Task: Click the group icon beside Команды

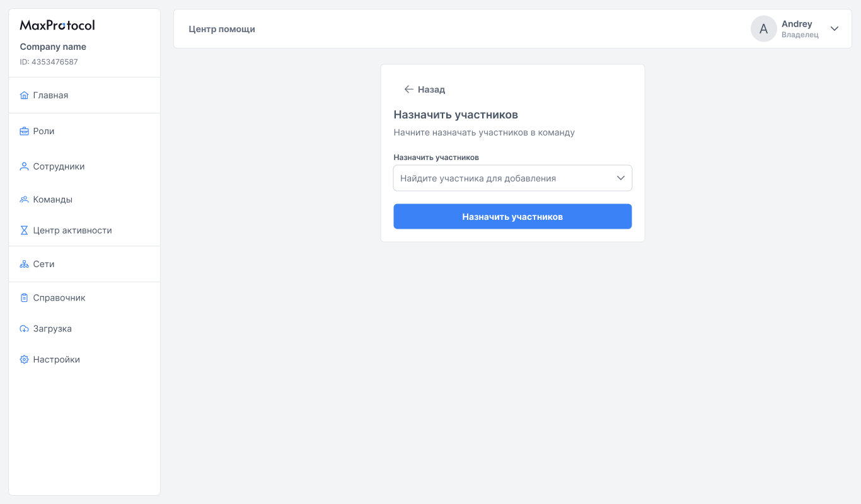Action: tap(24, 199)
